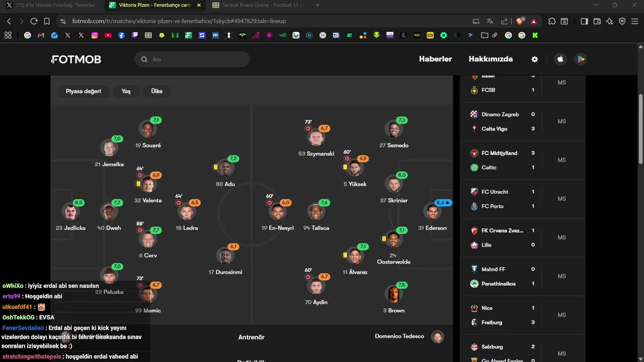Open the Google Play store icon
The image size is (644, 362).
pos(581,59)
